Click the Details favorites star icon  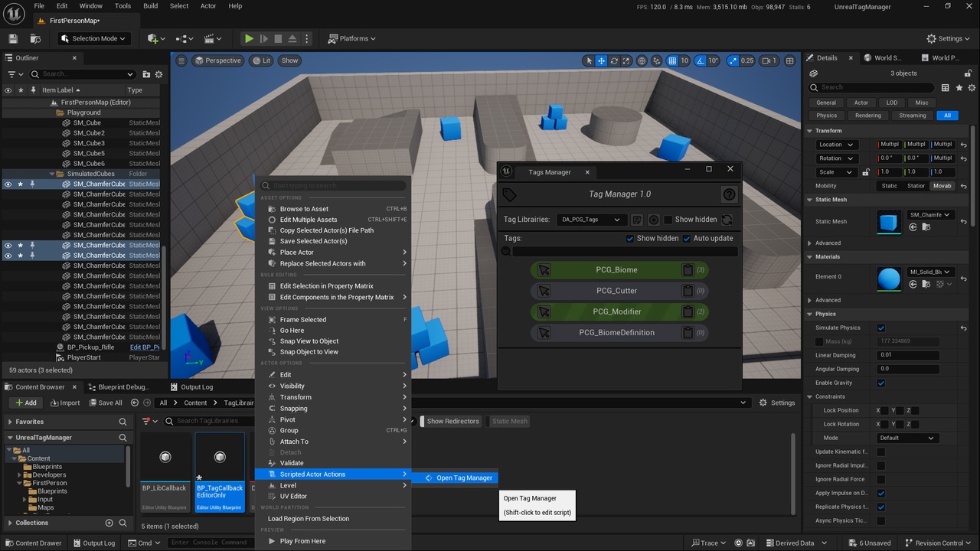pos(959,87)
